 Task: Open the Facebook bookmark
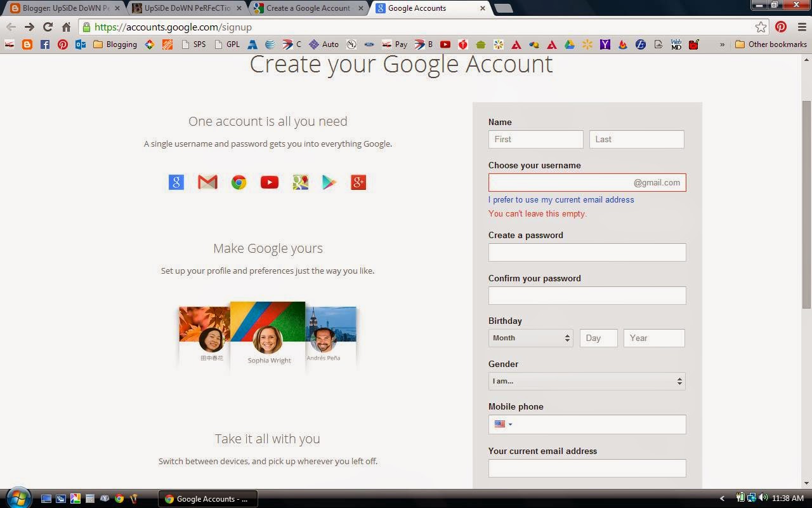pos(44,44)
